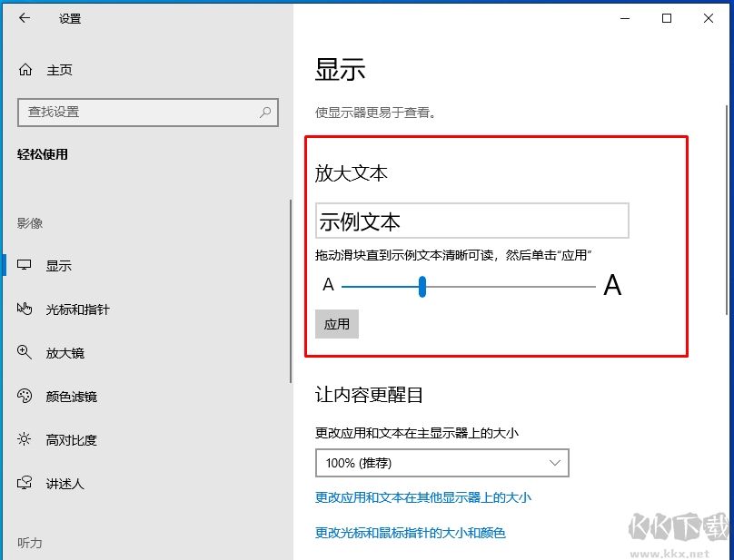Open 颜色滤镜 settings

point(71,396)
